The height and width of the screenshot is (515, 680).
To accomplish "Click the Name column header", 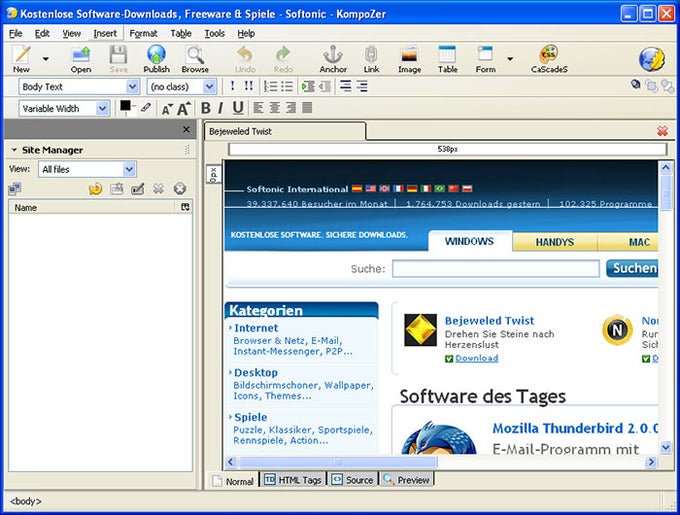I will (x=93, y=208).
